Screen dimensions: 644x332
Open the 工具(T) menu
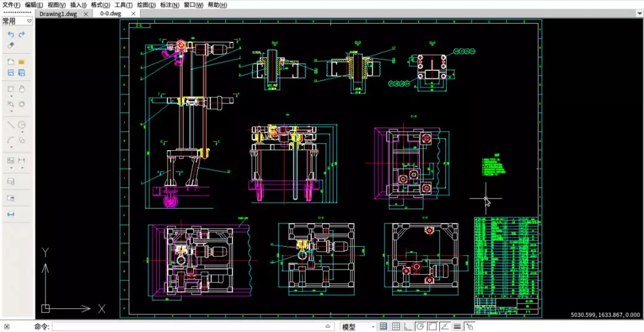[x=123, y=5]
